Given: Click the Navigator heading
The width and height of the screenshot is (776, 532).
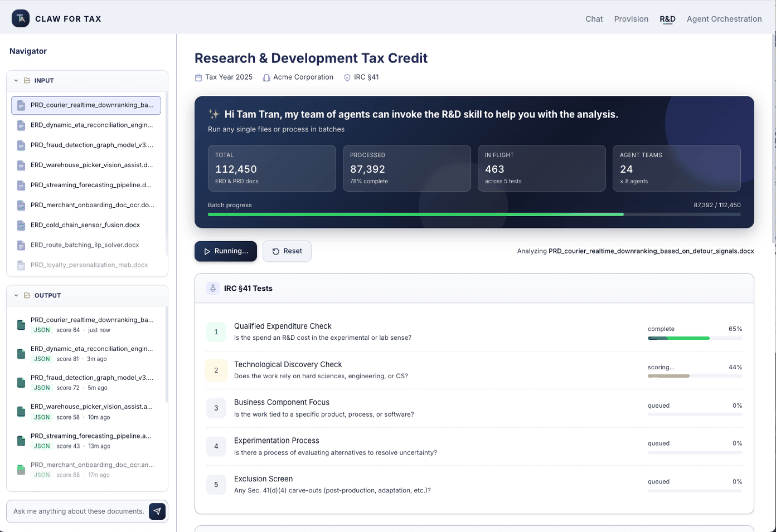Looking at the screenshot, I should (x=28, y=51).
